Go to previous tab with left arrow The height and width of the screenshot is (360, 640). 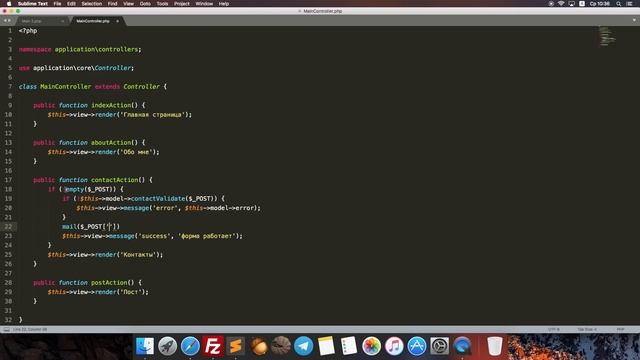click(x=5, y=20)
